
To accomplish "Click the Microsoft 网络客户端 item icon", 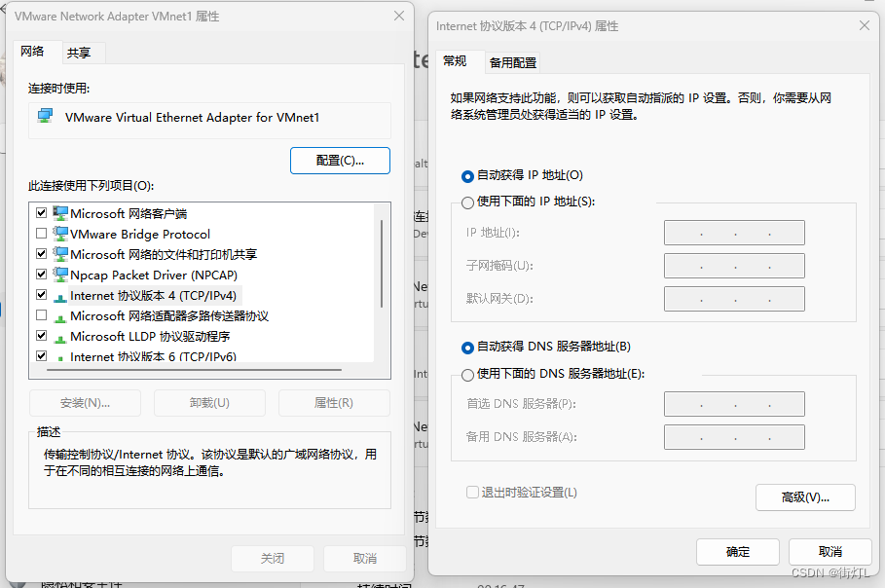I will point(60,213).
